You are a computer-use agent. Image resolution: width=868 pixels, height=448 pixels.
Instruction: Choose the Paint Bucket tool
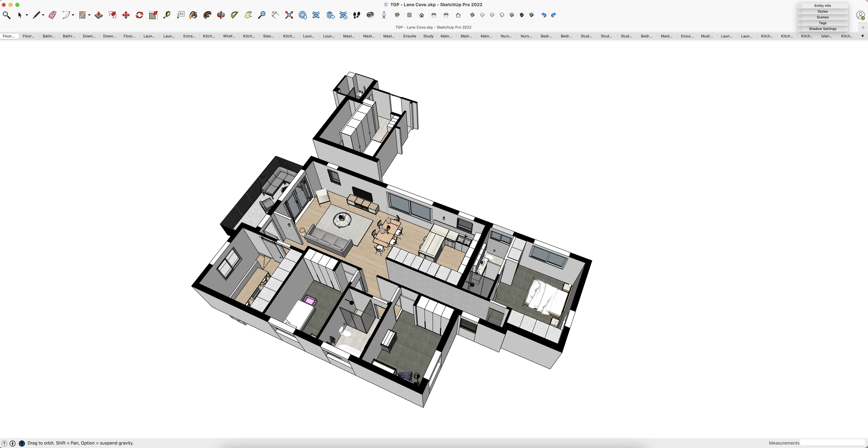193,15
